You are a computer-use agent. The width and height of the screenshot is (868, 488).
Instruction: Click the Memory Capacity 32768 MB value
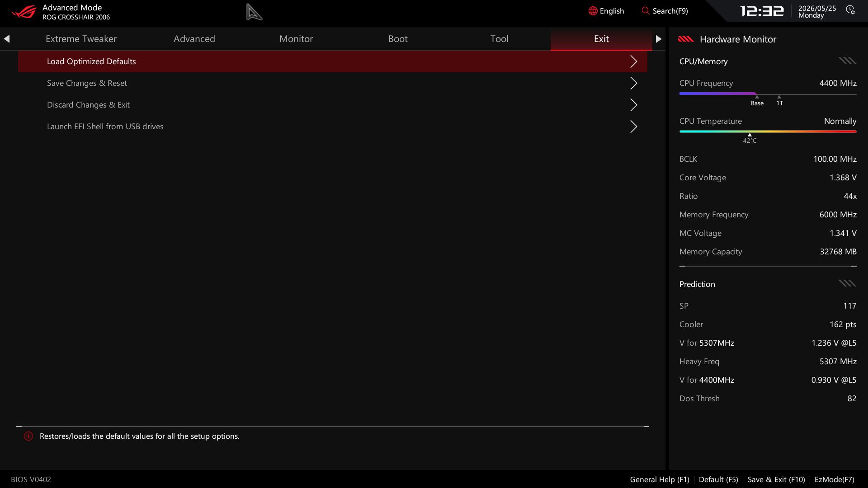838,252
